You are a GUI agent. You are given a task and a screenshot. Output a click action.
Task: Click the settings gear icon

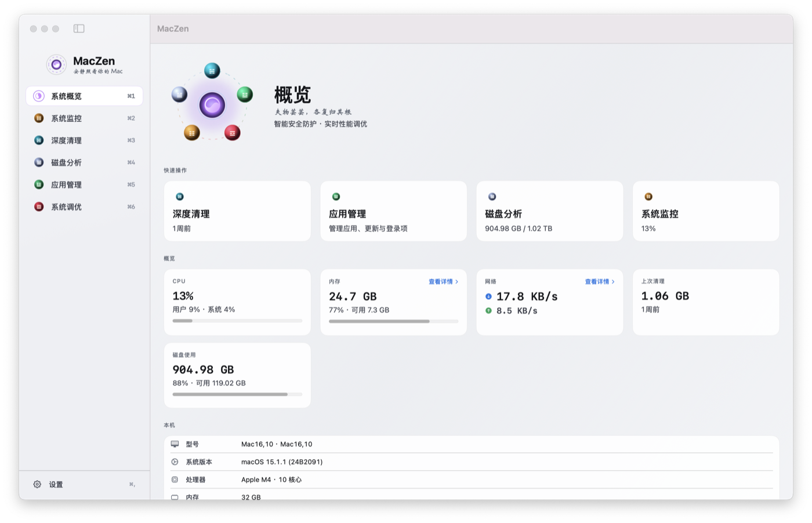[37, 484]
